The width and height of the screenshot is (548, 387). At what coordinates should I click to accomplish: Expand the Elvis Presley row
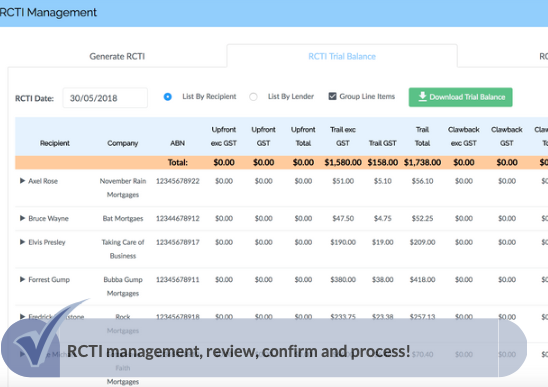point(22,242)
